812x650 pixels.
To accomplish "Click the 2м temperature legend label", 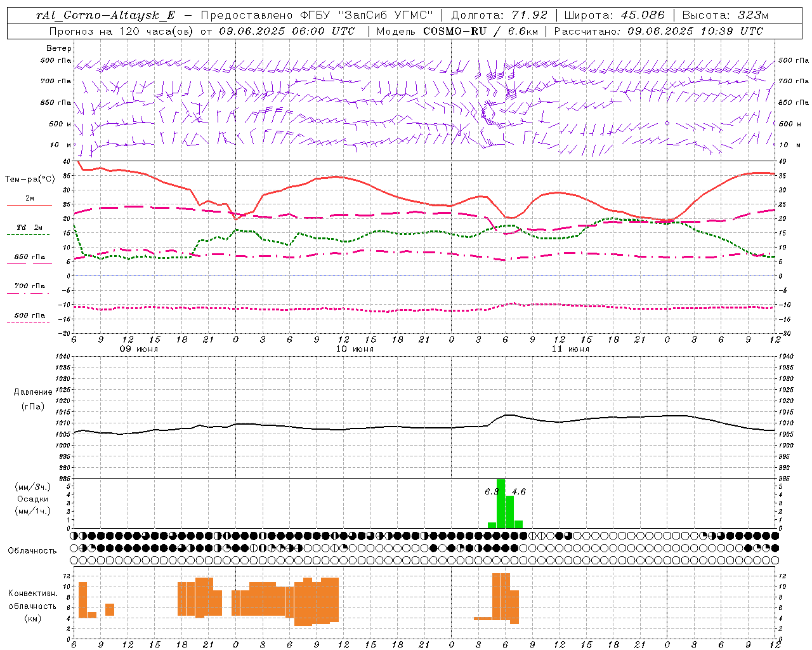I will click(30, 199).
